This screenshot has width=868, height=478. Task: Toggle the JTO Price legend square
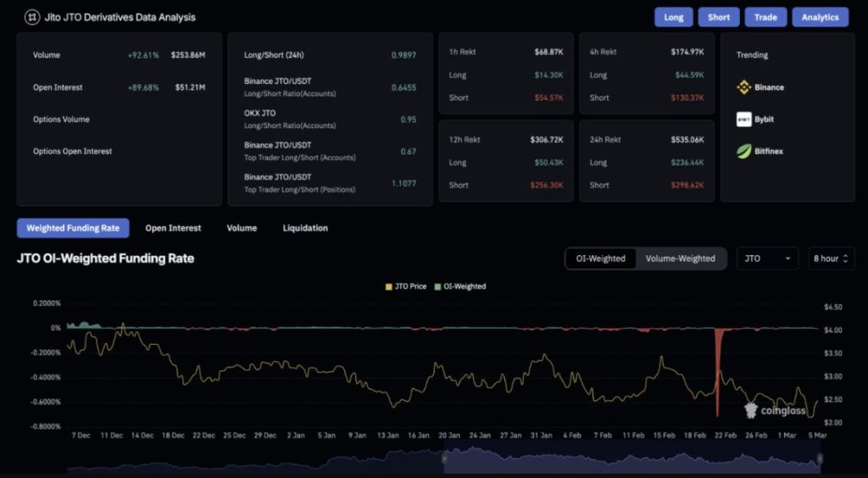pyautogui.click(x=388, y=286)
